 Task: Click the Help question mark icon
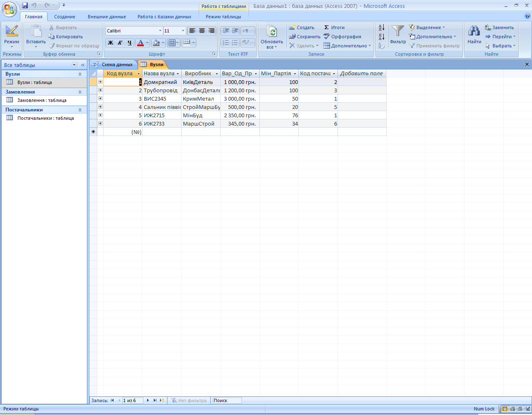click(527, 16)
